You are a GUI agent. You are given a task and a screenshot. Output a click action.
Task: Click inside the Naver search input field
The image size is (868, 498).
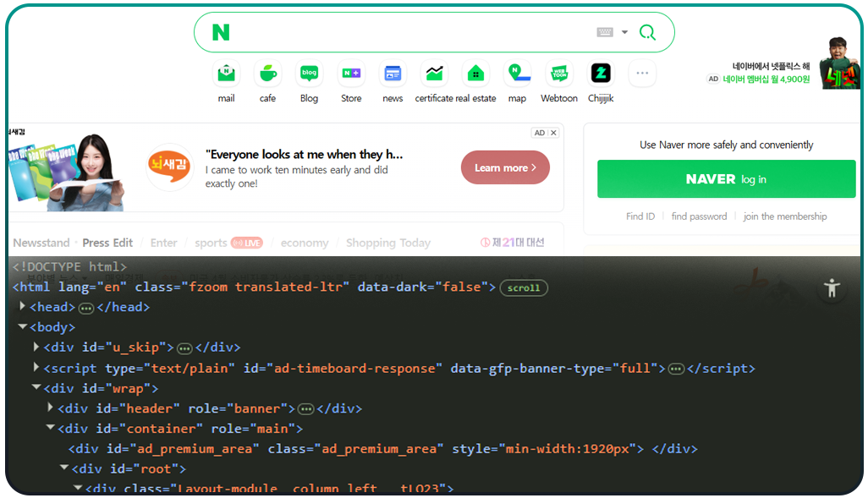406,31
